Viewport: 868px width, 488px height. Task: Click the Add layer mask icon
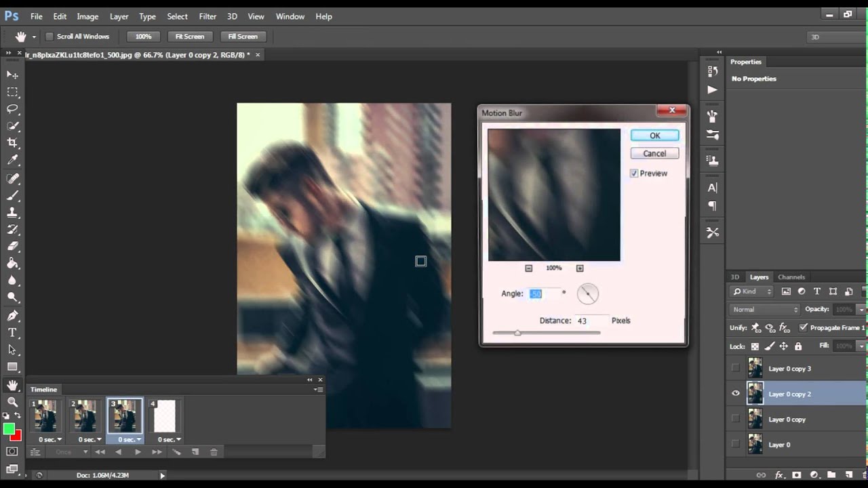click(x=797, y=475)
